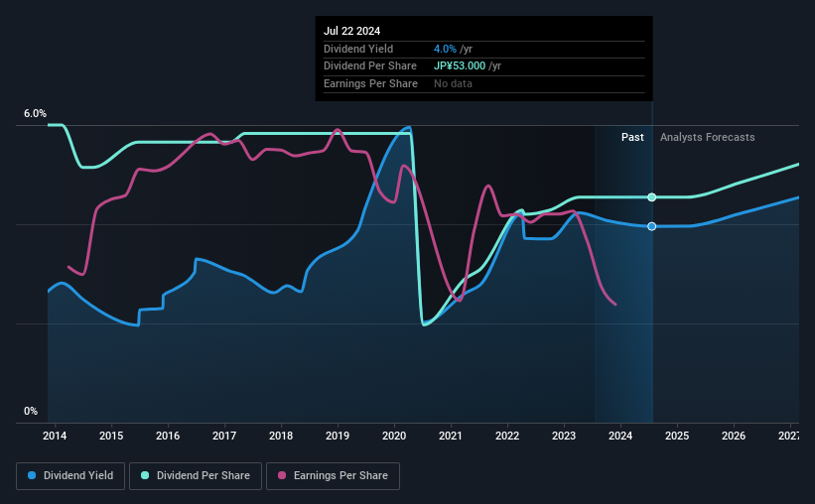Toggle the Dividend Yield legend button
The height and width of the screenshot is (504, 815).
point(70,476)
